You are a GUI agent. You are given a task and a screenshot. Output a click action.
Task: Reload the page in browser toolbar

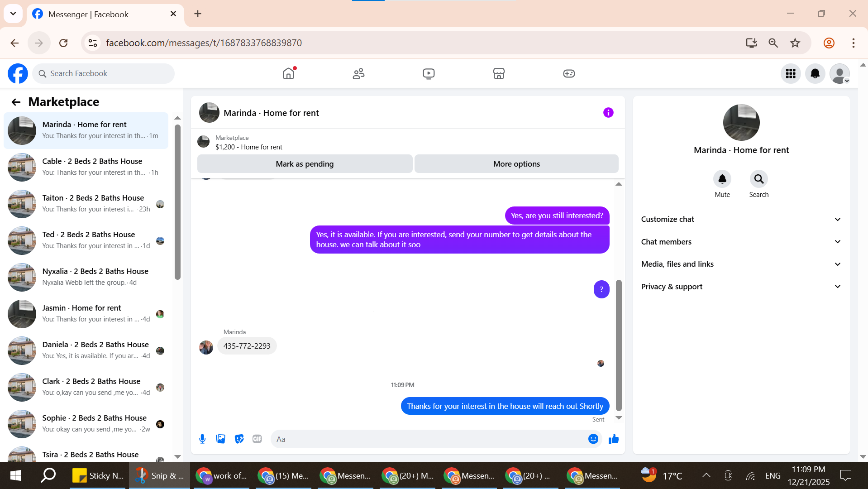[x=63, y=43]
